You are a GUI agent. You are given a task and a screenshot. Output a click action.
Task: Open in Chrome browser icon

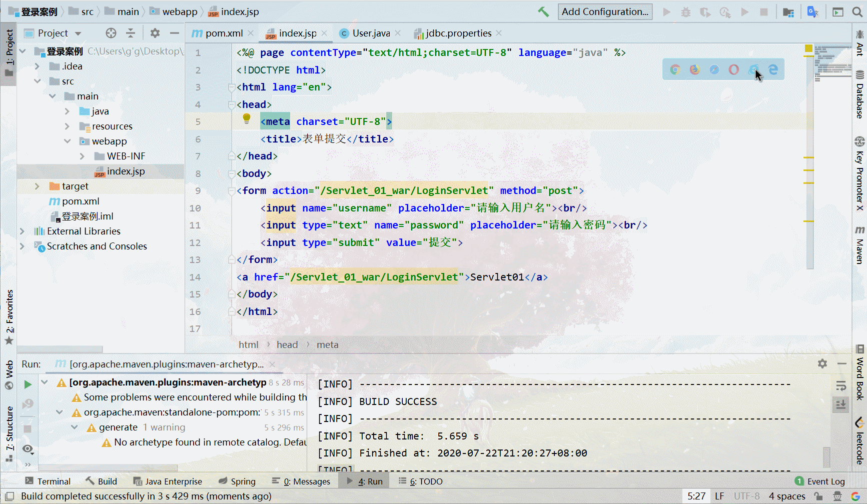pyautogui.click(x=675, y=69)
